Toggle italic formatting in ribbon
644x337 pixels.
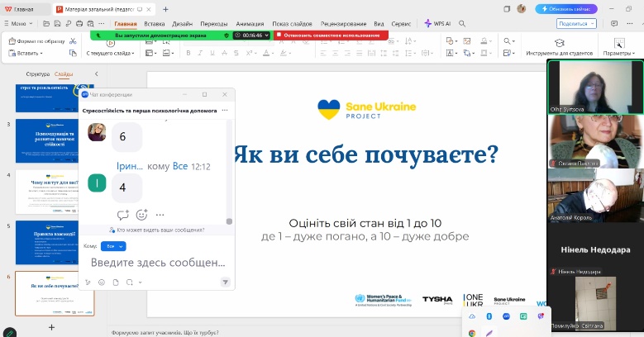click(200, 53)
